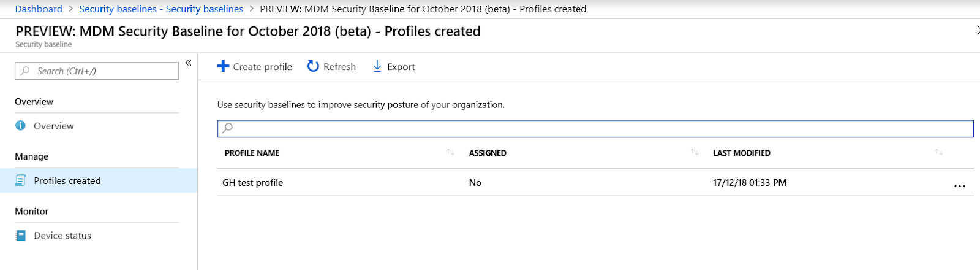
Task: Open the GH test profile row
Action: (x=253, y=183)
